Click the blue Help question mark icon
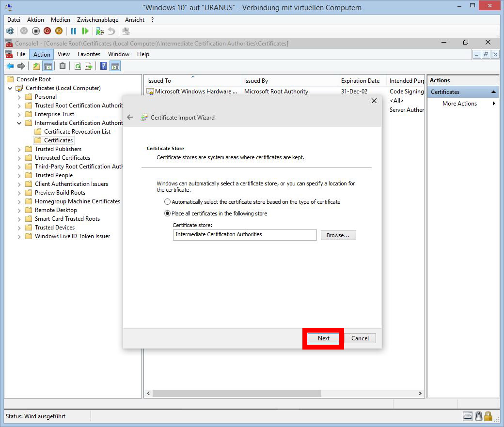The height and width of the screenshot is (427, 504). point(103,66)
